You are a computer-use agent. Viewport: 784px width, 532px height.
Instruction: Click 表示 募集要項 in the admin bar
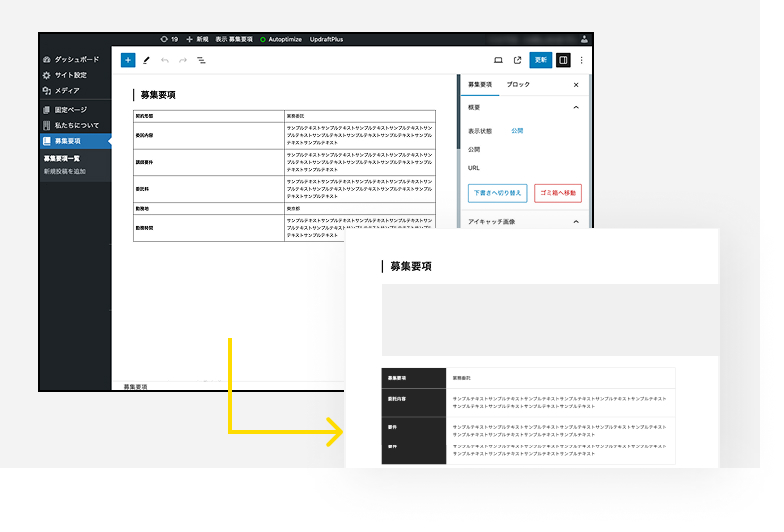pyautogui.click(x=234, y=39)
